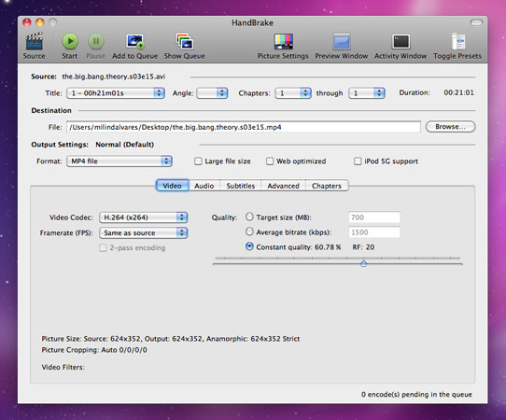Open the chapter end dropdown after 'through'
Image resolution: width=506 pixels, height=420 pixels.
367,93
